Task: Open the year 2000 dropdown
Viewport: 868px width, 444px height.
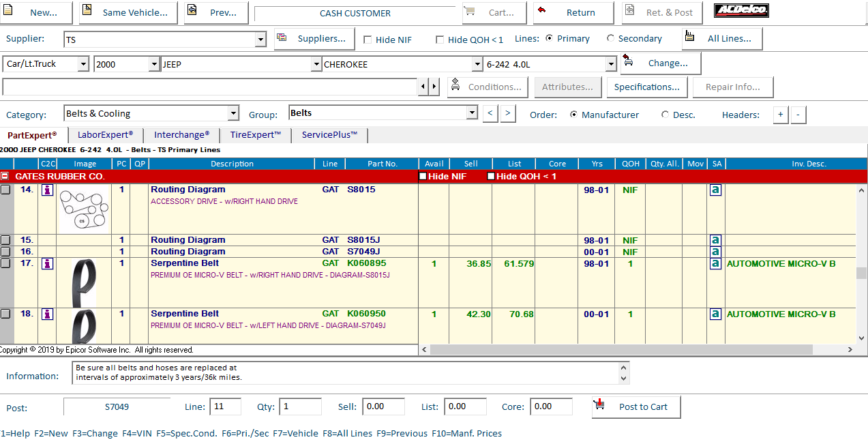Action: [x=154, y=64]
